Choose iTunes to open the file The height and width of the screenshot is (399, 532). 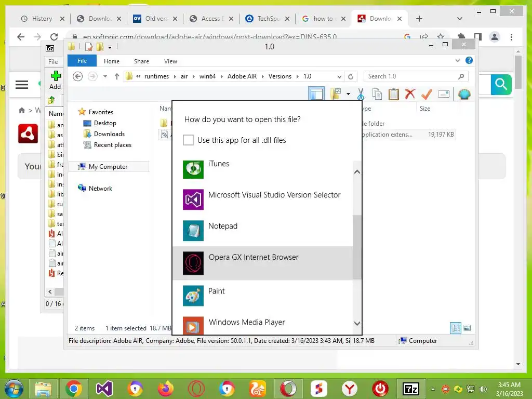(x=262, y=169)
